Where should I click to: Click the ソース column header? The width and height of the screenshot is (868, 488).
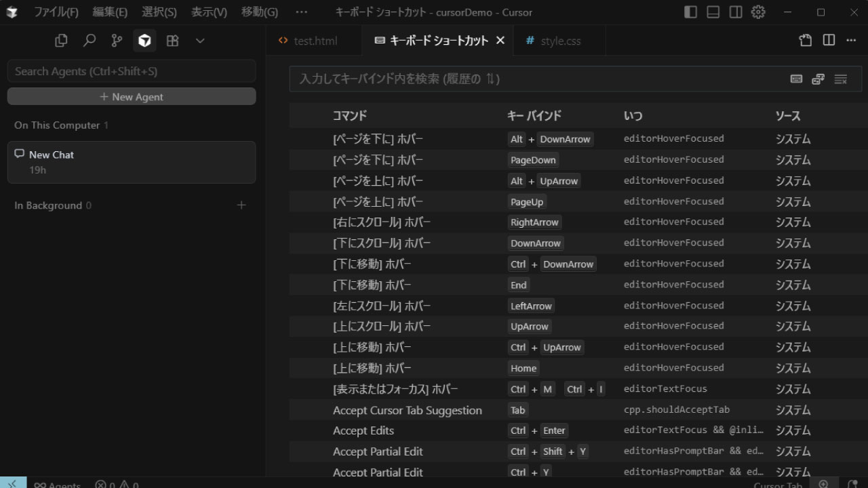click(x=788, y=116)
